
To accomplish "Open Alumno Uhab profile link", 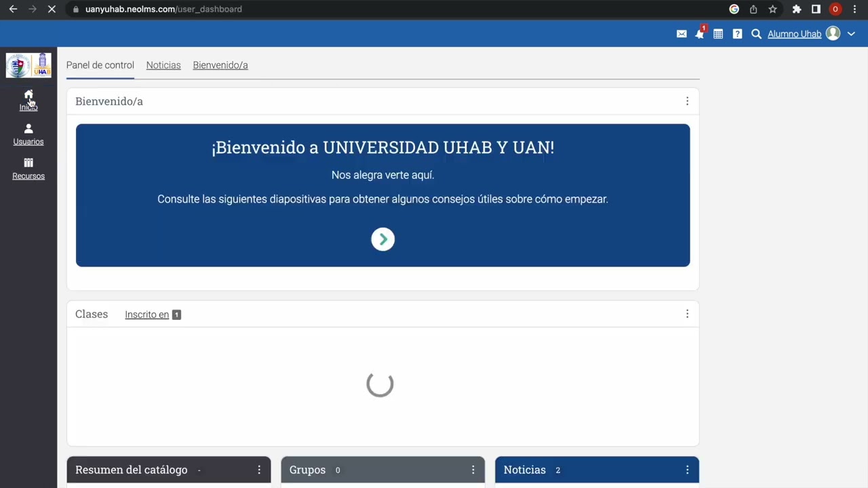I will (794, 34).
